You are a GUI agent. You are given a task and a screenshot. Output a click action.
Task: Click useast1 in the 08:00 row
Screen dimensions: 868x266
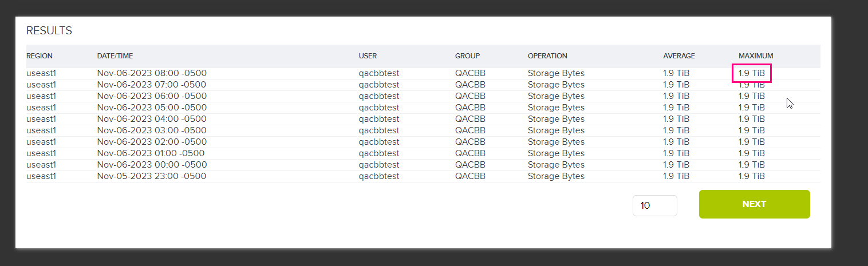pyautogui.click(x=41, y=73)
